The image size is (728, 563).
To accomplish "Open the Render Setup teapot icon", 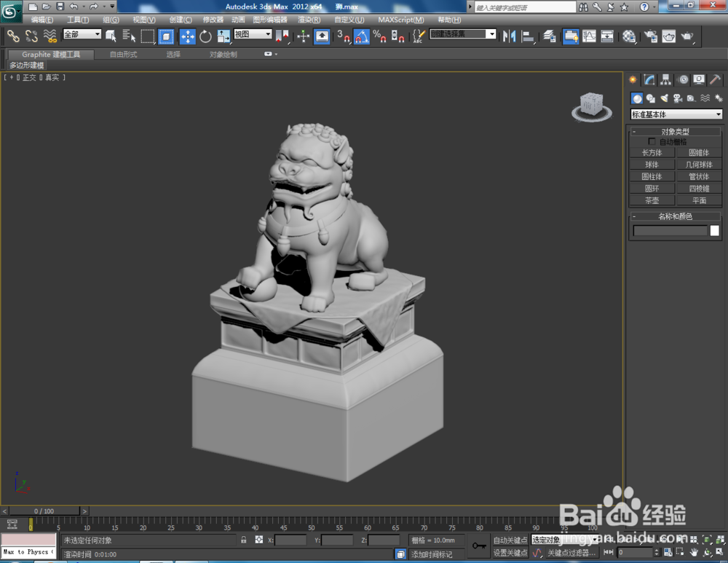I will pyautogui.click(x=651, y=36).
